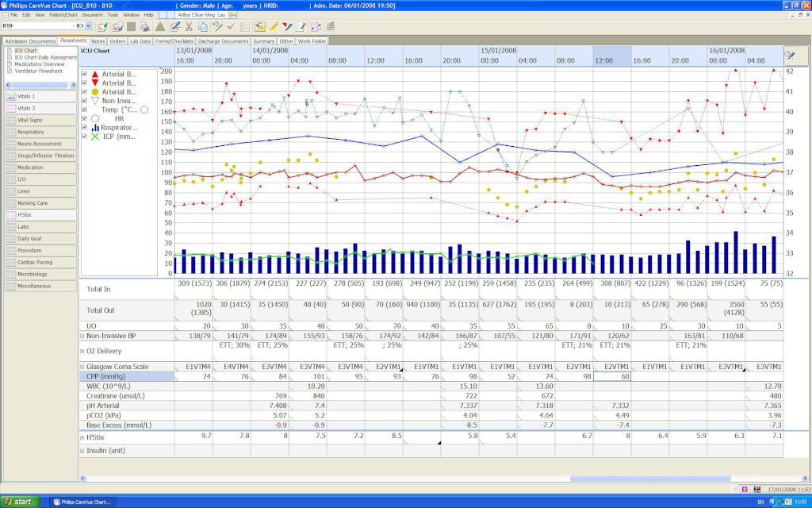This screenshot has width=812, height=508.
Task: Click the gray triangle toolbar icon
Action: coord(160,26)
